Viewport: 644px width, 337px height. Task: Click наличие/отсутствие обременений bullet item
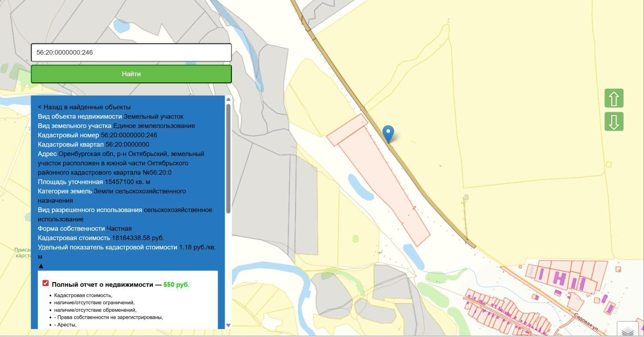point(95,310)
